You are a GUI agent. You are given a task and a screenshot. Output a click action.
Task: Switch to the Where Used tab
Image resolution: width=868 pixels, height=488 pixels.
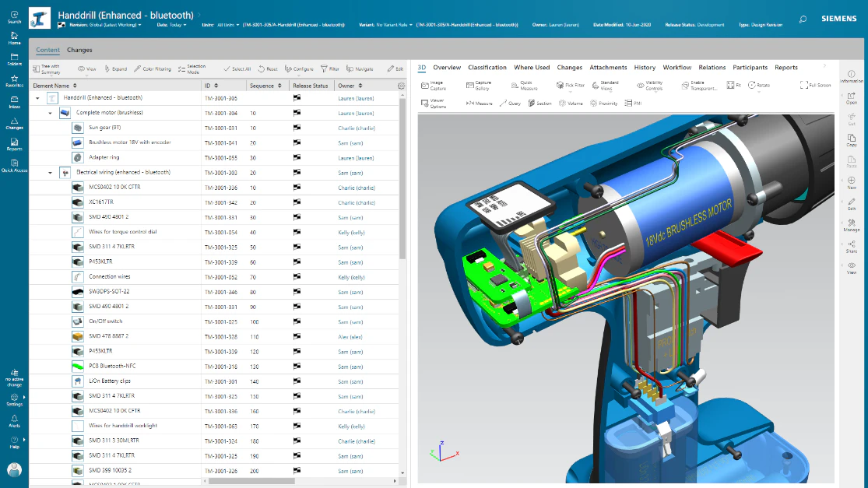click(x=532, y=68)
